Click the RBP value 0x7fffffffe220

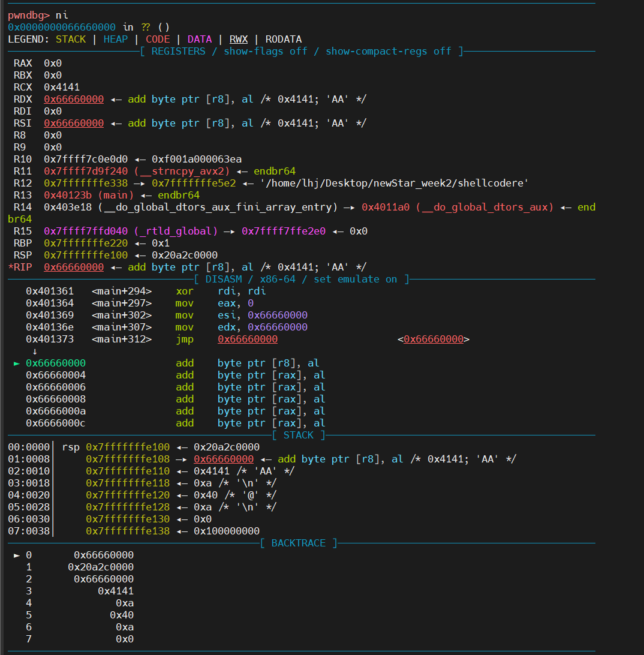coord(86,243)
